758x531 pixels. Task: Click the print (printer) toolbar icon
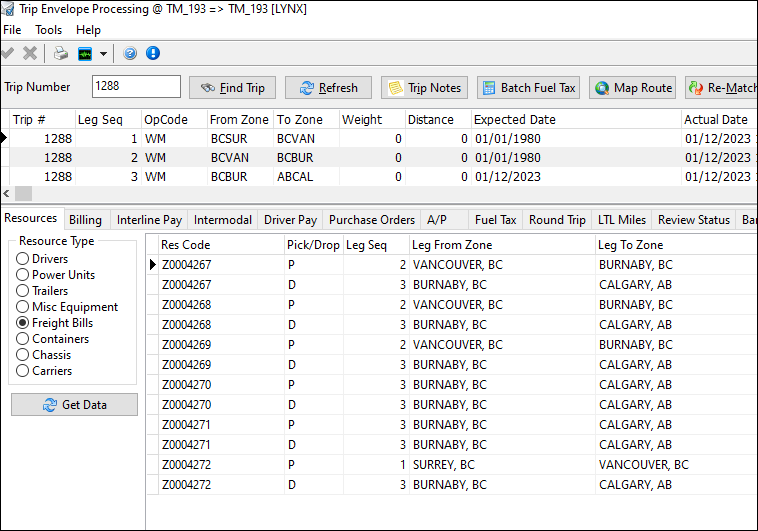click(x=61, y=53)
